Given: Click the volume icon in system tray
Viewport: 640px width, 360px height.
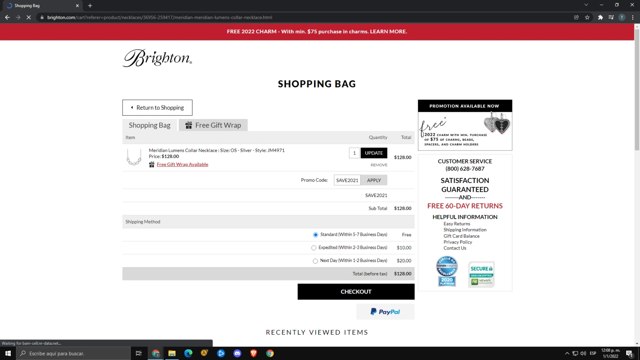Looking at the screenshot, I should (x=583, y=353).
